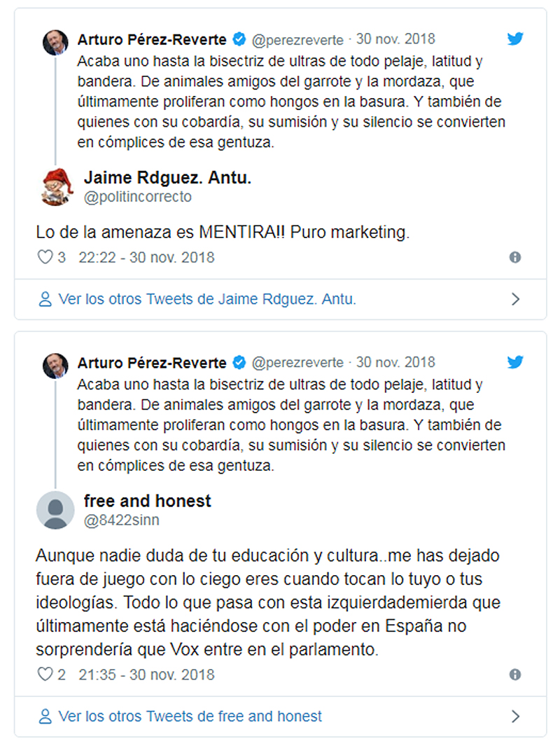Open @8422sinn profile handle
Image resolution: width=560 pixels, height=746 pixels.
tap(122, 520)
